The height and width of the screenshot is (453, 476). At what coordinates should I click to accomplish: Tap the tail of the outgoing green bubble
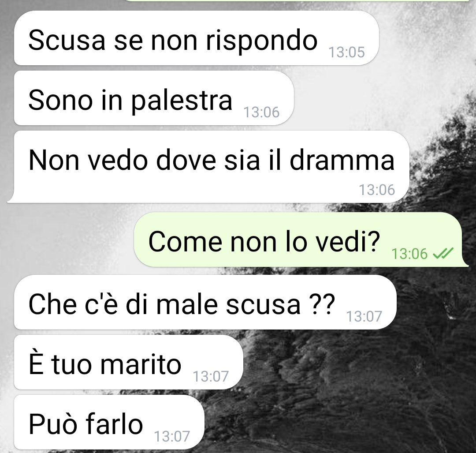[x=465, y=263]
